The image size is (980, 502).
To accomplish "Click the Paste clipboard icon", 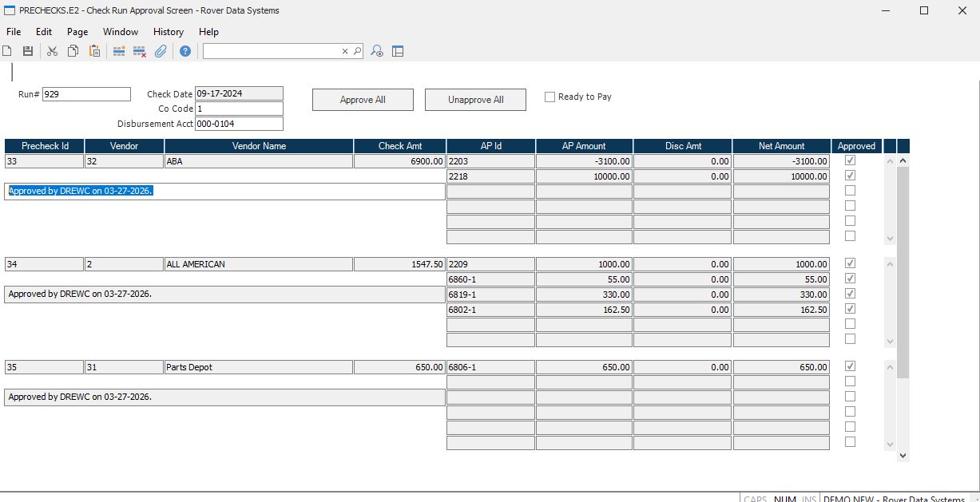I will tap(94, 51).
